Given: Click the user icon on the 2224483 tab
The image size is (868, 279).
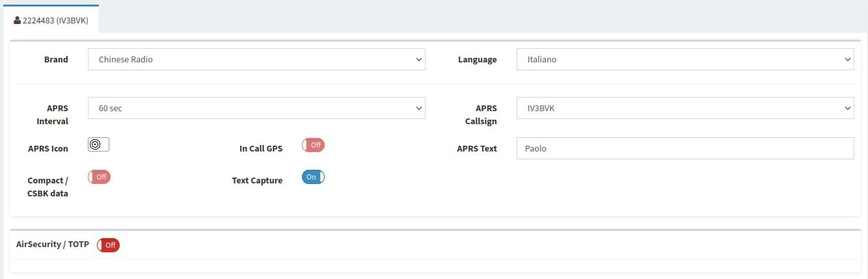Looking at the screenshot, I should 17,20.
